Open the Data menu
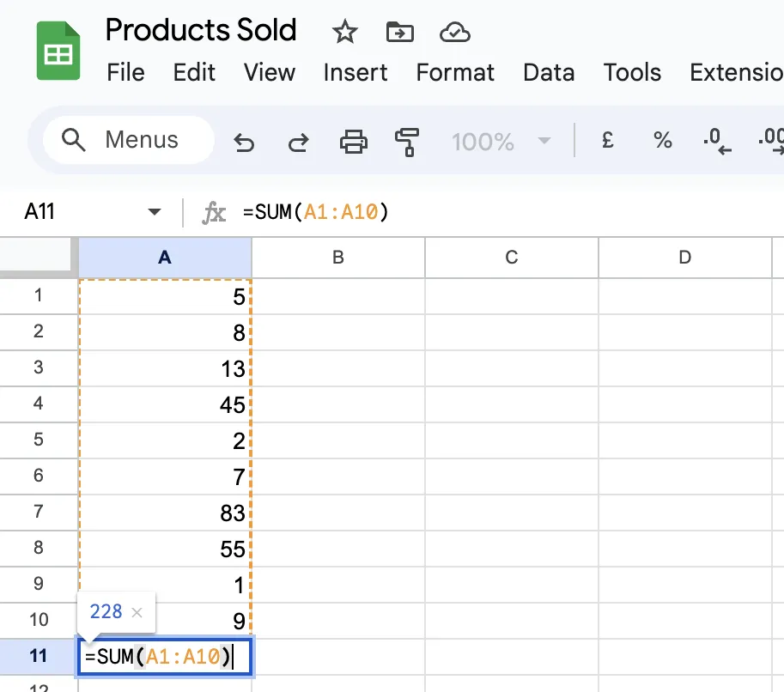Image resolution: width=784 pixels, height=692 pixels. click(x=549, y=72)
